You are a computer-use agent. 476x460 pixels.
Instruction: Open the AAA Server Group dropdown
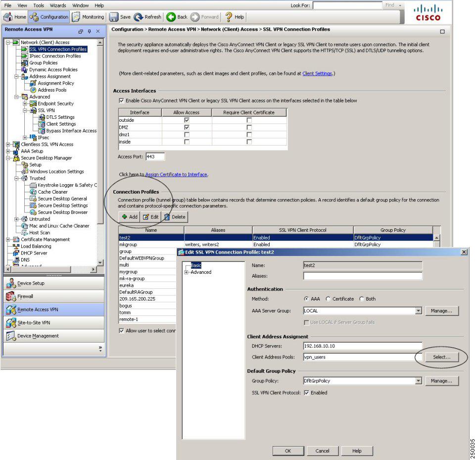click(419, 310)
